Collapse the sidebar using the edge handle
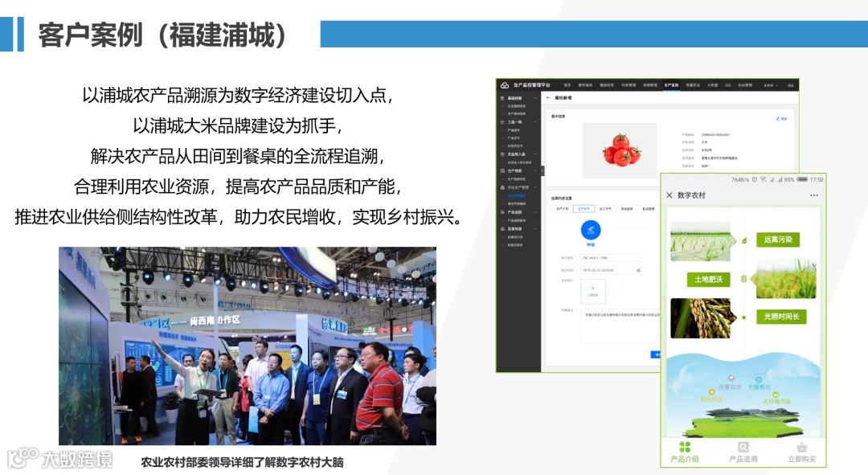The height and width of the screenshot is (475, 868). click(542, 170)
